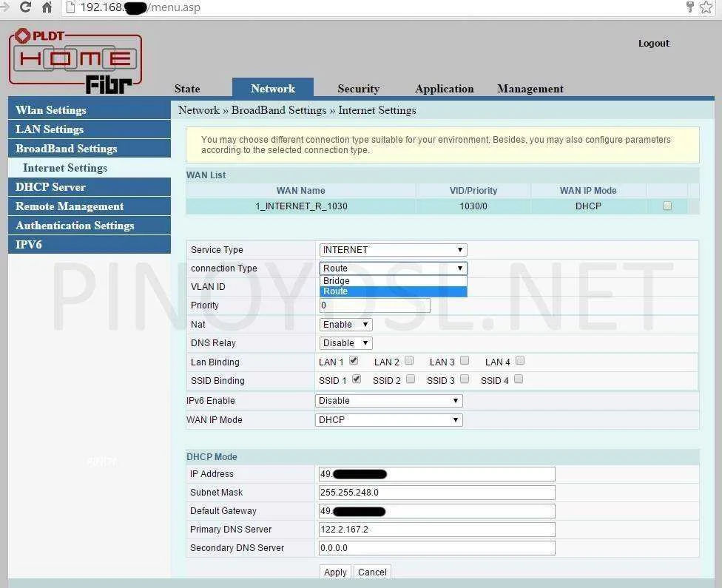Open saved password key icon
Screen dimensions: 722x588
coord(689,7)
